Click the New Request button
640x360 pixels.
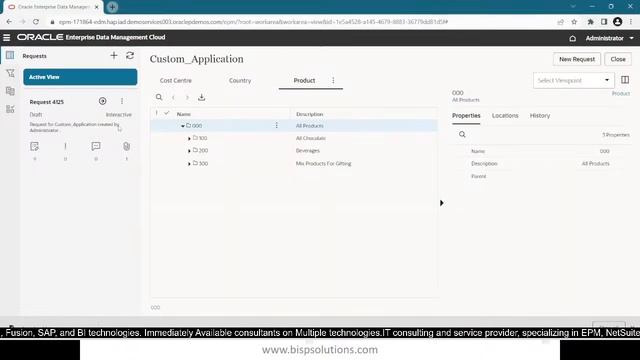[577, 59]
